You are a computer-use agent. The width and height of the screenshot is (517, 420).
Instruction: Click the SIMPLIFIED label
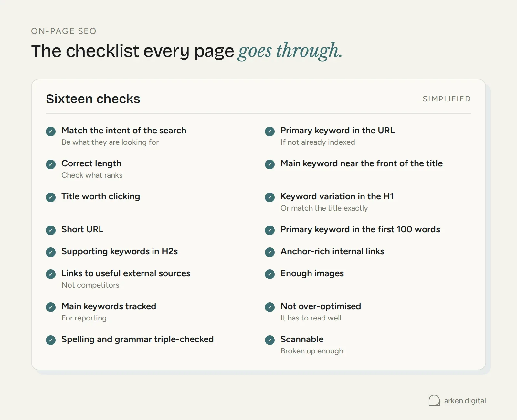pyautogui.click(x=447, y=99)
